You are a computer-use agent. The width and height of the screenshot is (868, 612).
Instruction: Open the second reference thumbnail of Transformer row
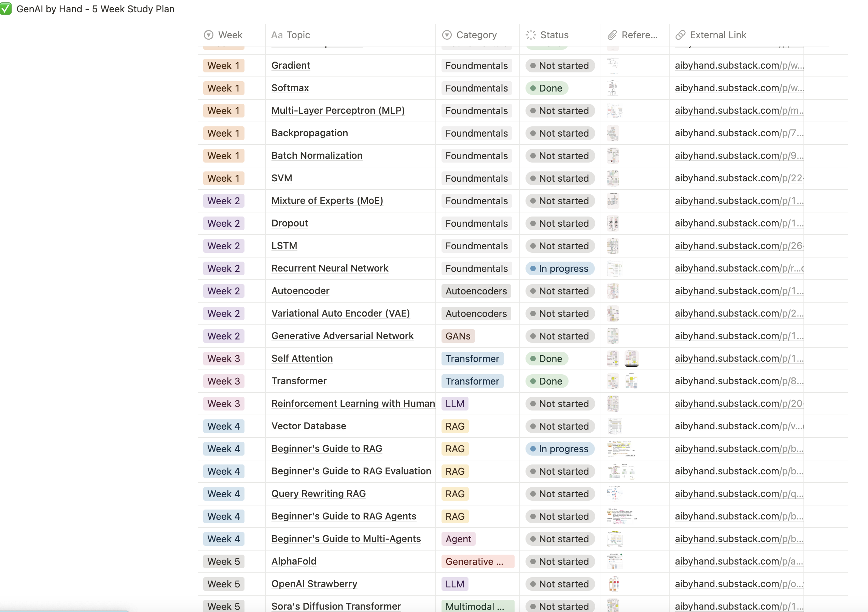[x=631, y=381]
